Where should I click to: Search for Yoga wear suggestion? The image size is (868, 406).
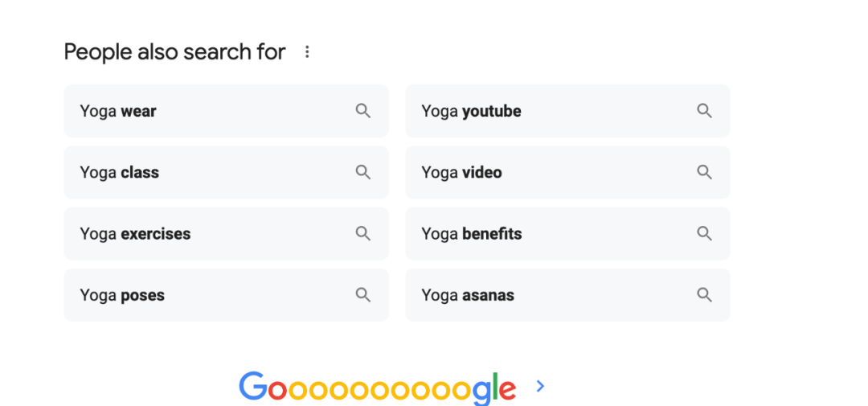coord(118,111)
